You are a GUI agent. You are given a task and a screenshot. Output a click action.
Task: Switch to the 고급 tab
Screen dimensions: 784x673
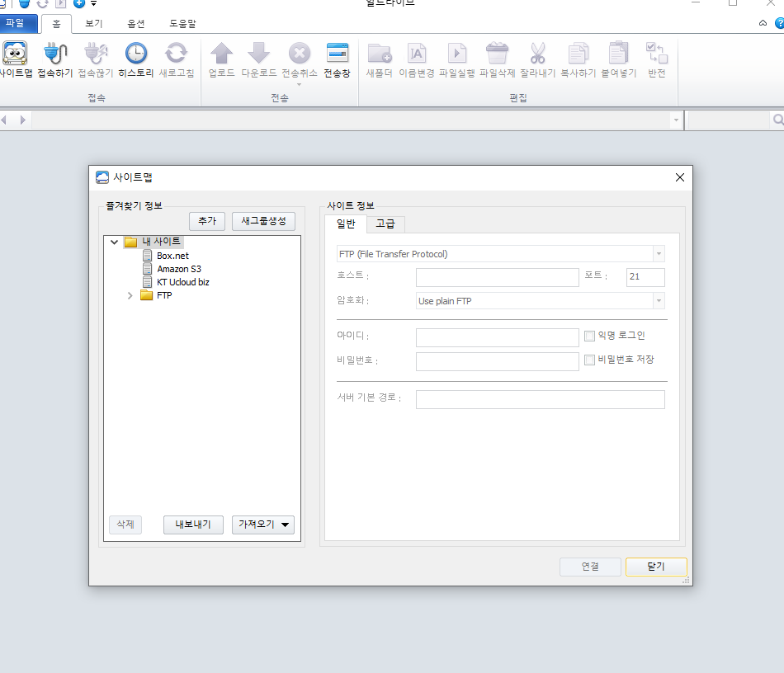pyautogui.click(x=385, y=224)
